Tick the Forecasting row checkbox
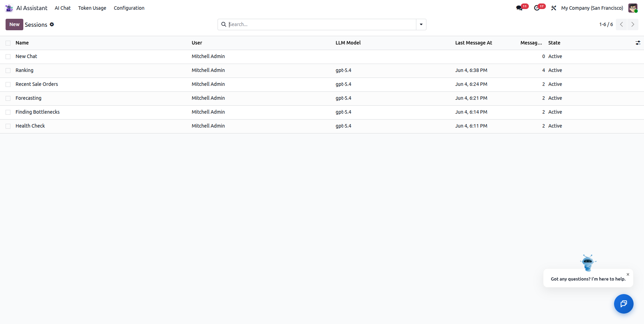644x324 pixels. pos(8,98)
